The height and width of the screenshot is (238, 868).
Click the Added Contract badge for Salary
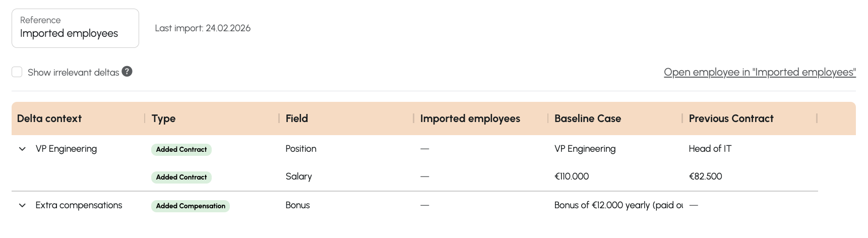181,177
